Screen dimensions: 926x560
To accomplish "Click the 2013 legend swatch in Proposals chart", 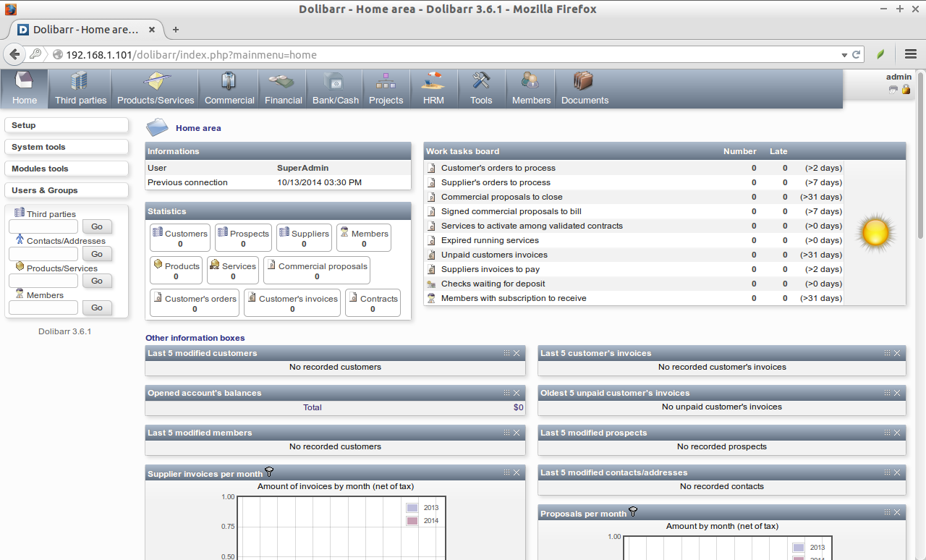I will click(799, 548).
